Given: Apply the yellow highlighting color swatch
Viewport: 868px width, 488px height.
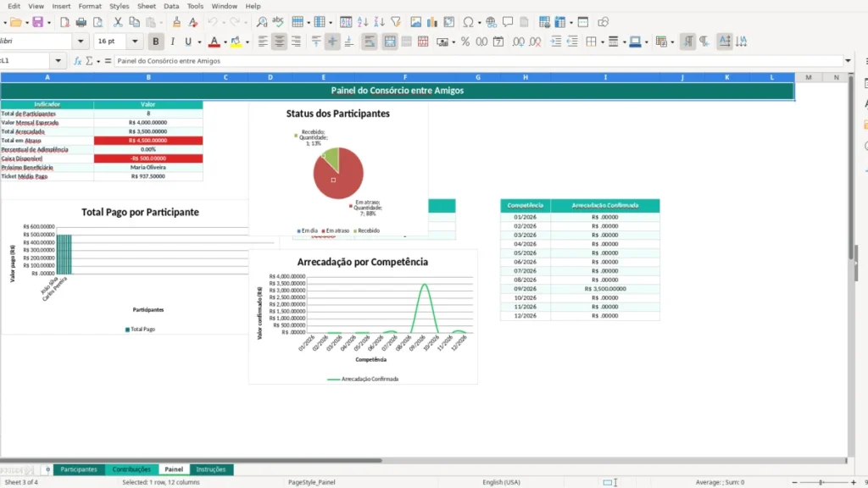Looking at the screenshot, I should [x=236, y=42].
